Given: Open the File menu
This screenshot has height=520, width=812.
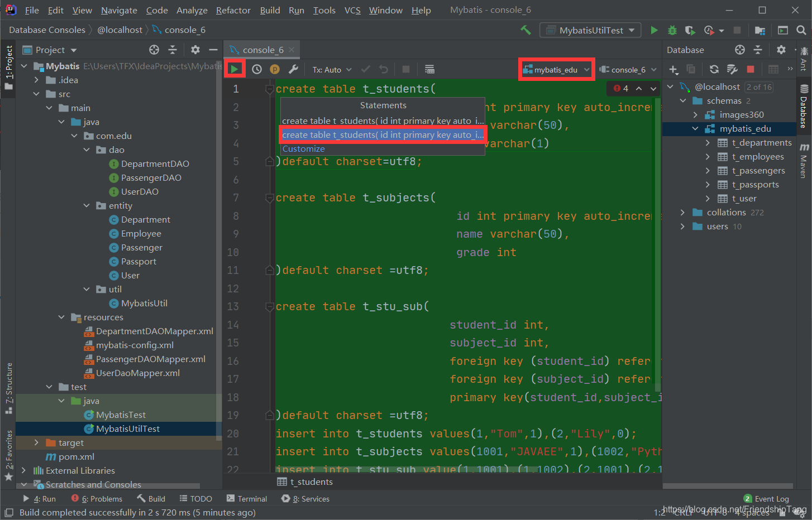Looking at the screenshot, I should [32, 11].
